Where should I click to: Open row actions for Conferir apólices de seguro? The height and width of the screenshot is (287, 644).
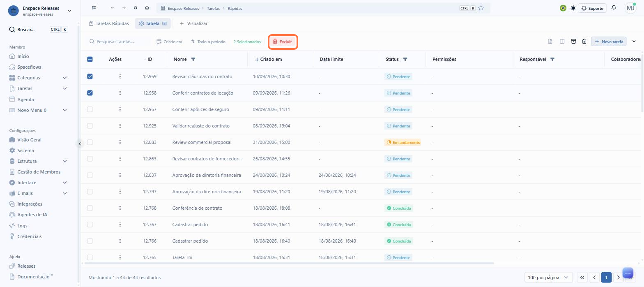pyautogui.click(x=120, y=109)
